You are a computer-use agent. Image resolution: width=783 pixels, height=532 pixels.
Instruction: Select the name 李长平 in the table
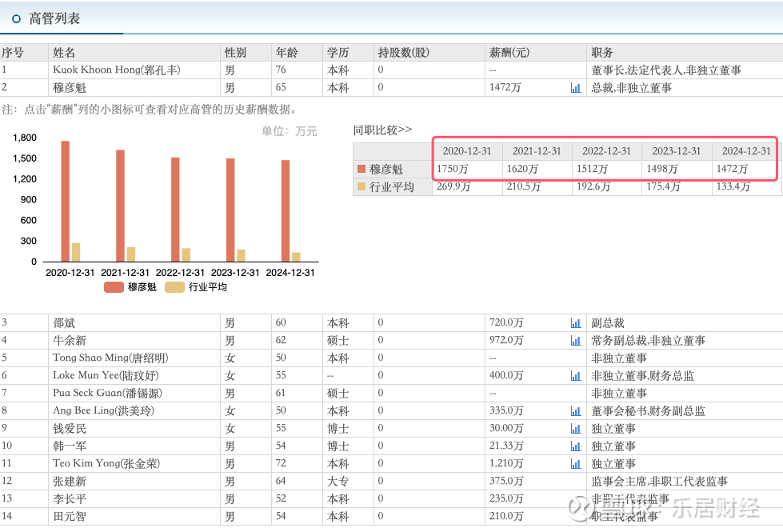(x=70, y=499)
